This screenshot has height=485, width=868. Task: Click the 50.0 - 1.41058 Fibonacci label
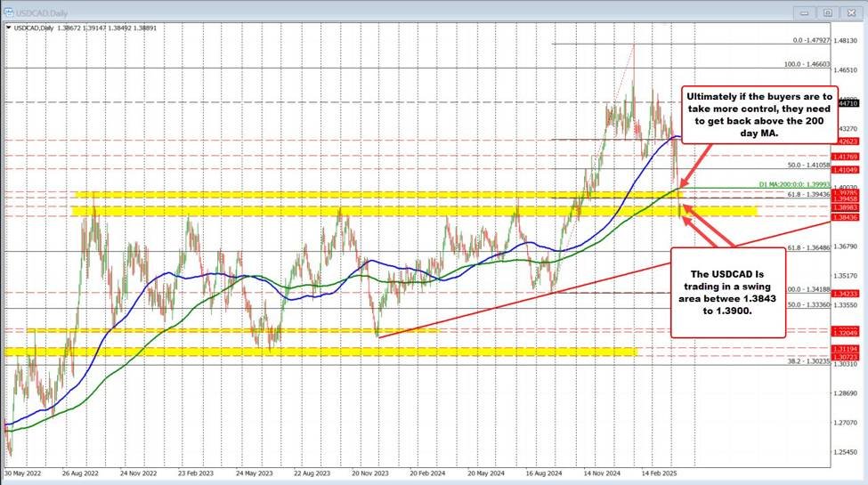(808, 166)
